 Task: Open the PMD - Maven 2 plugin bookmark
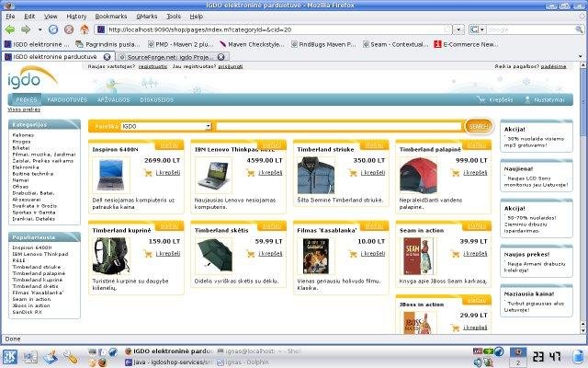pos(180,44)
